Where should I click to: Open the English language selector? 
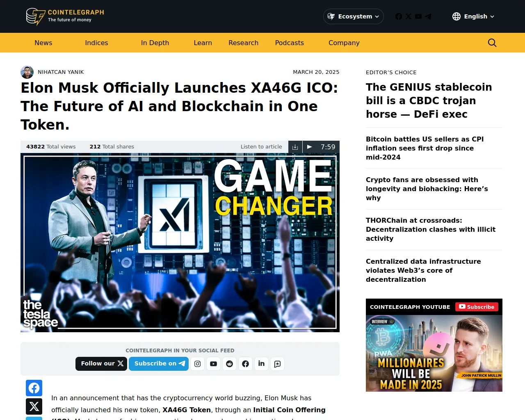click(473, 16)
